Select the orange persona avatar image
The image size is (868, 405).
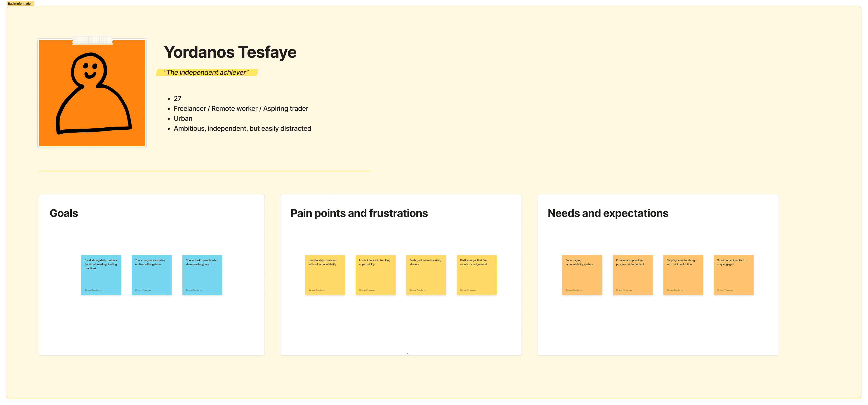pos(92,93)
